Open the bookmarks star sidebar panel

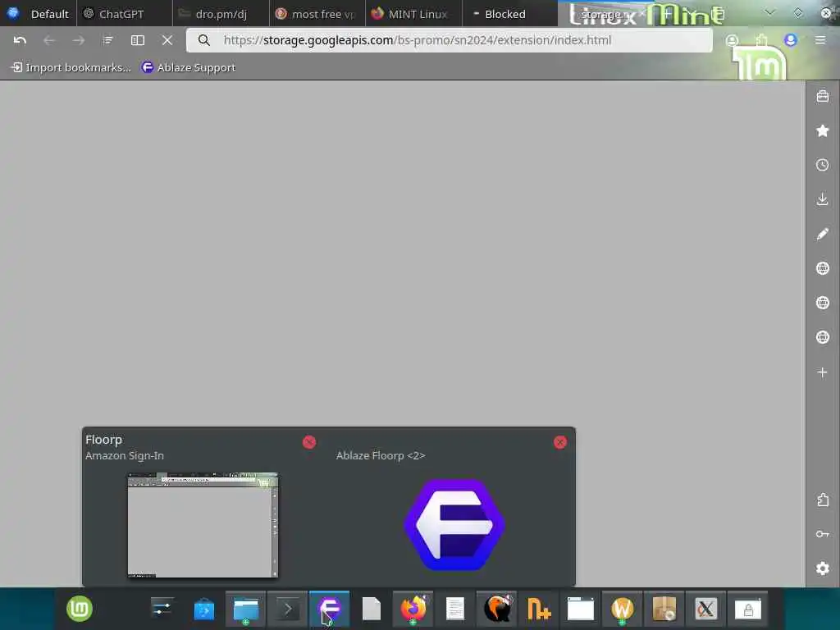822,130
